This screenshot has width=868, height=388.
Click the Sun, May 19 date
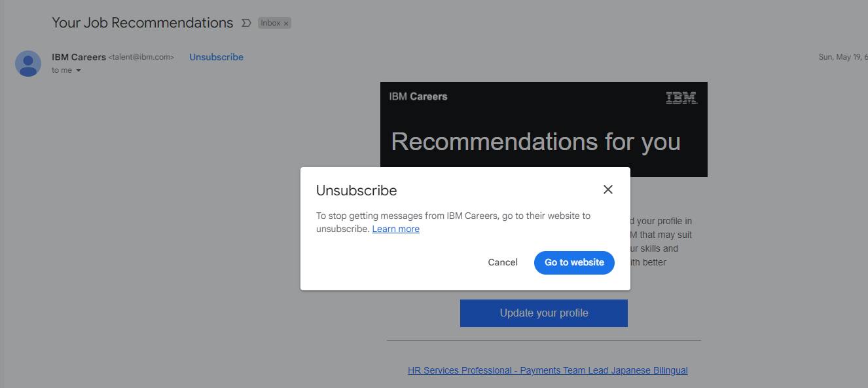pos(843,57)
